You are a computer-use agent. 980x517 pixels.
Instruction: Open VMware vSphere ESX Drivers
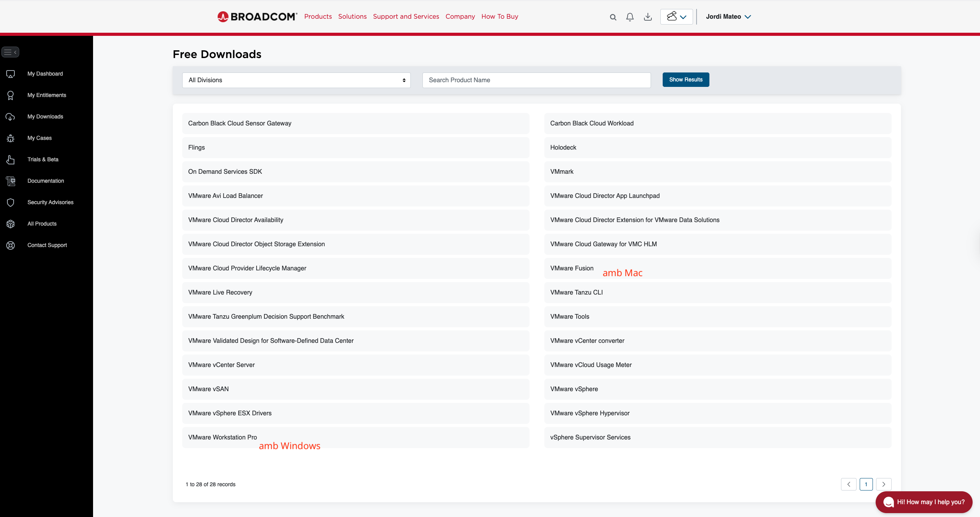355,413
